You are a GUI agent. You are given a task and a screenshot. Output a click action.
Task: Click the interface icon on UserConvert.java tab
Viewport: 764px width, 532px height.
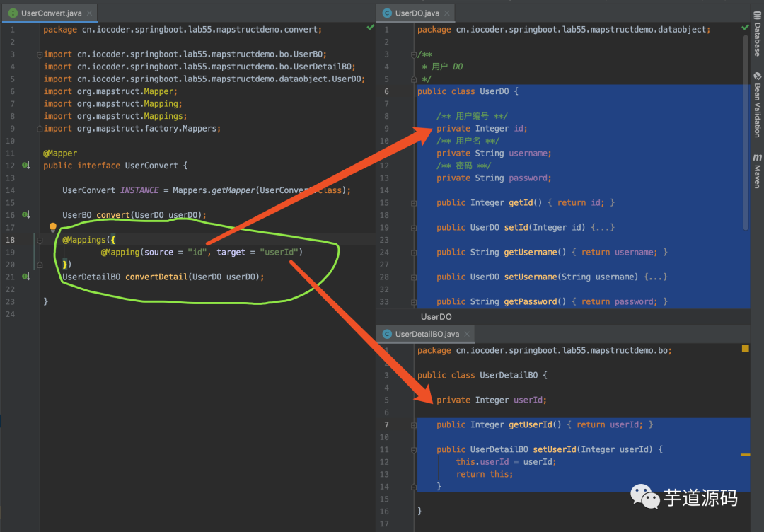coord(13,13)
